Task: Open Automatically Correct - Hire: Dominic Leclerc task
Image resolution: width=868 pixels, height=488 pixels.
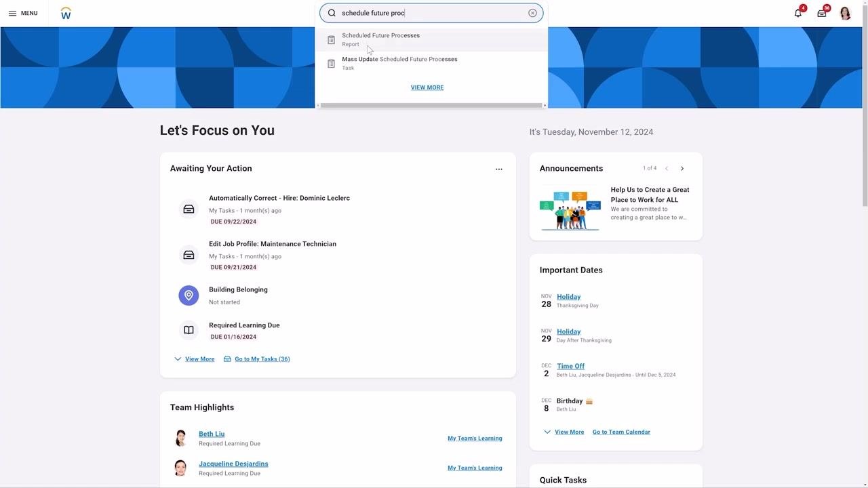Action: [x=279, y=198]
